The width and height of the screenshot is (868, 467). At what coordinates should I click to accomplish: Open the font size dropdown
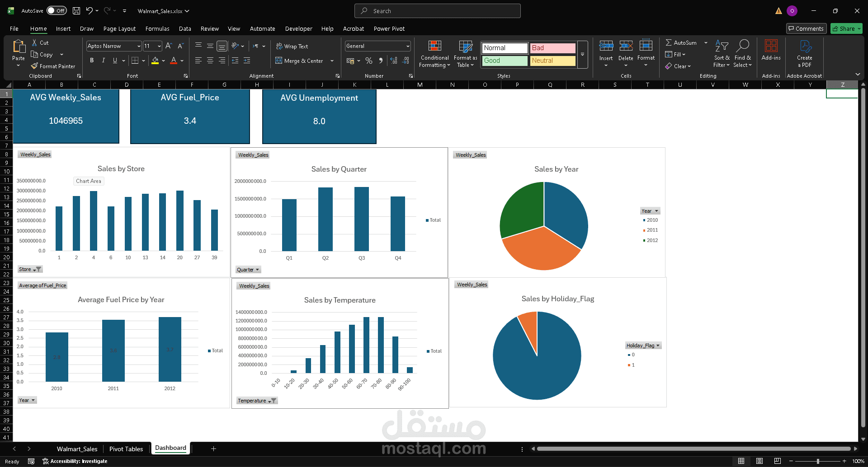tap(159, 46)
